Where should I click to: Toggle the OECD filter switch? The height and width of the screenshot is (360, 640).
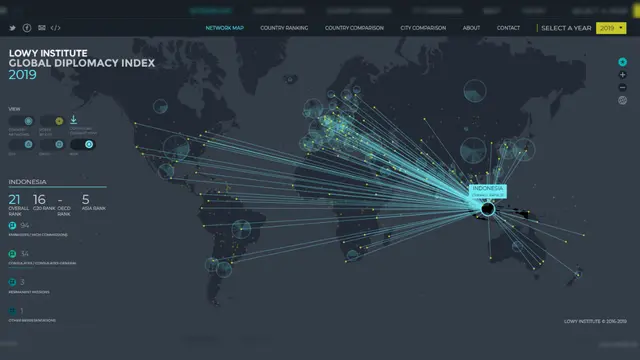pyautogui.click(x=52, y=144)
